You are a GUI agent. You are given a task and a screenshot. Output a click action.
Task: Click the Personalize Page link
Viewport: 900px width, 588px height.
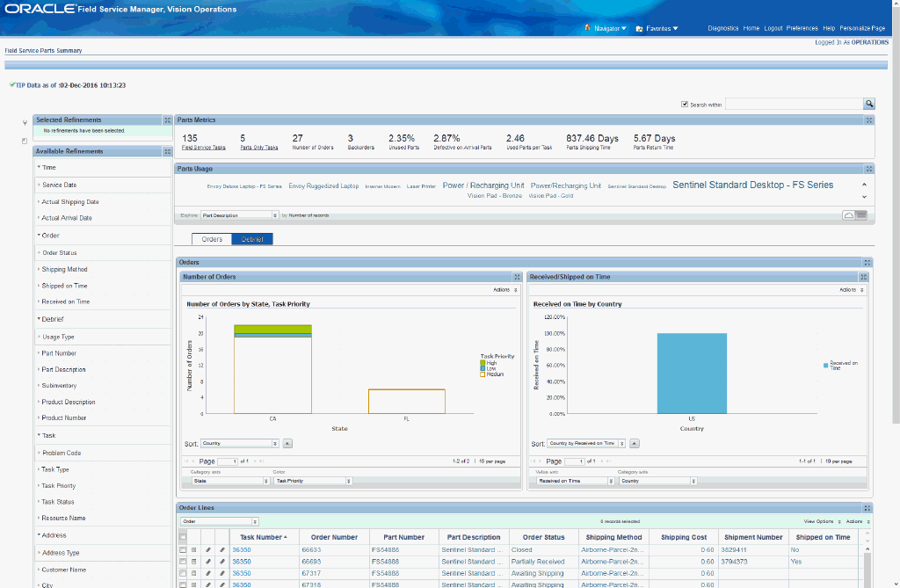point(862,28)
